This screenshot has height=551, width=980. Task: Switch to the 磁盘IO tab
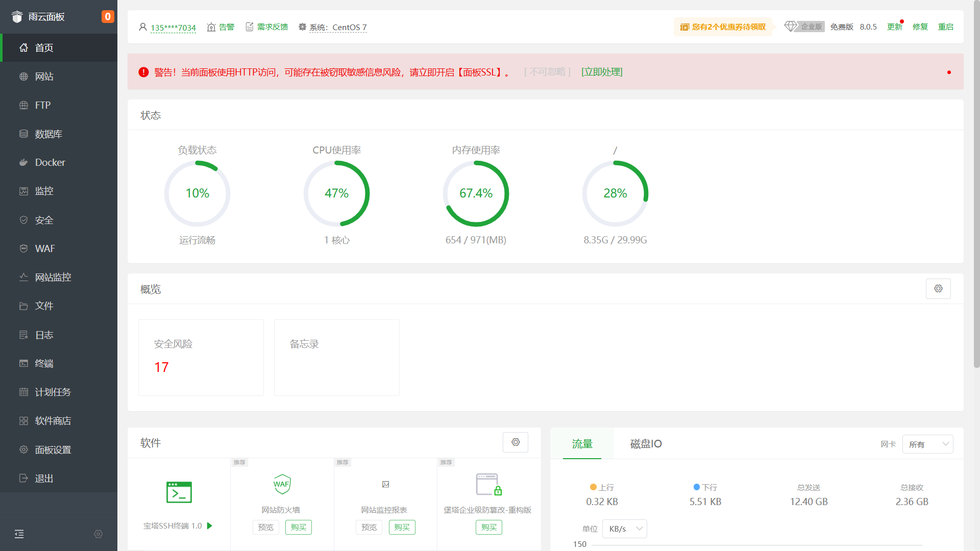click(646, 444)
